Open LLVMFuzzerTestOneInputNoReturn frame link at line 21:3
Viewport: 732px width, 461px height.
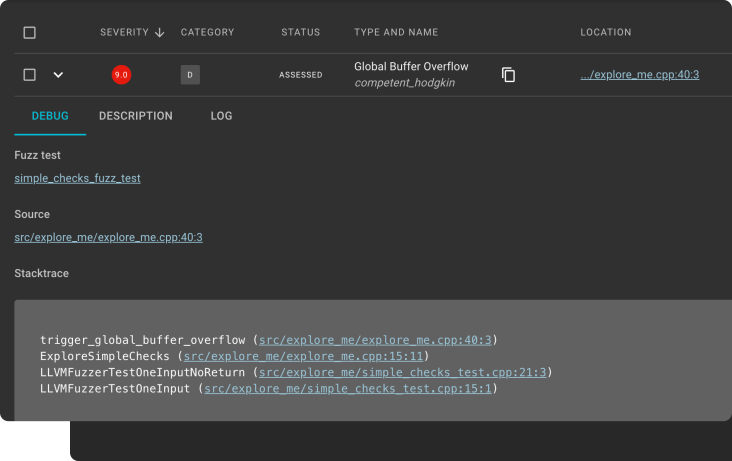pyautogui.click(x=402, y=372)
